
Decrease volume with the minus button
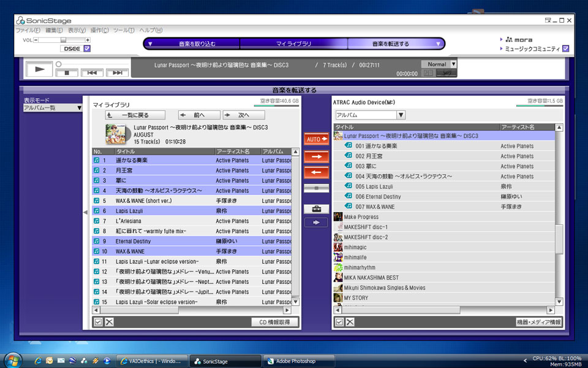tap(36, 40)
